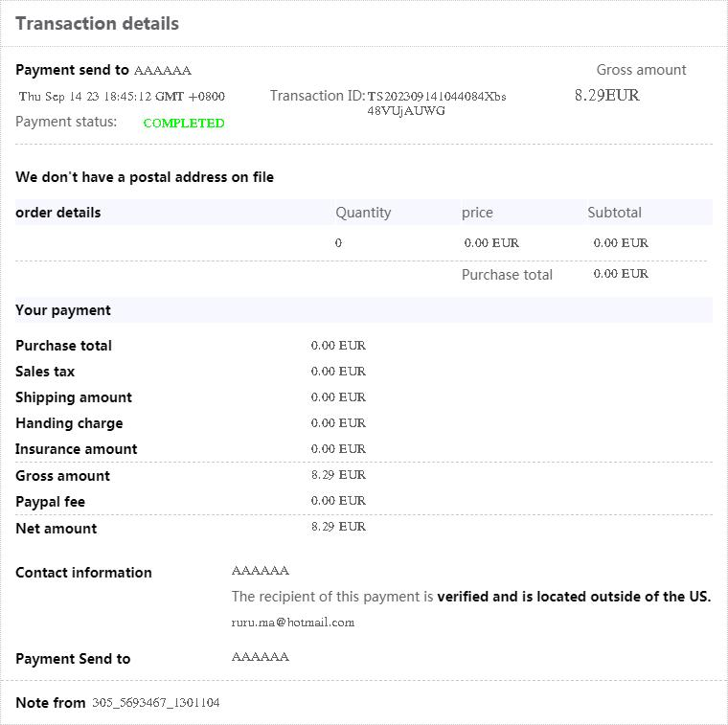
Task: Select the Handing charge label
Action: coord(69,423)
